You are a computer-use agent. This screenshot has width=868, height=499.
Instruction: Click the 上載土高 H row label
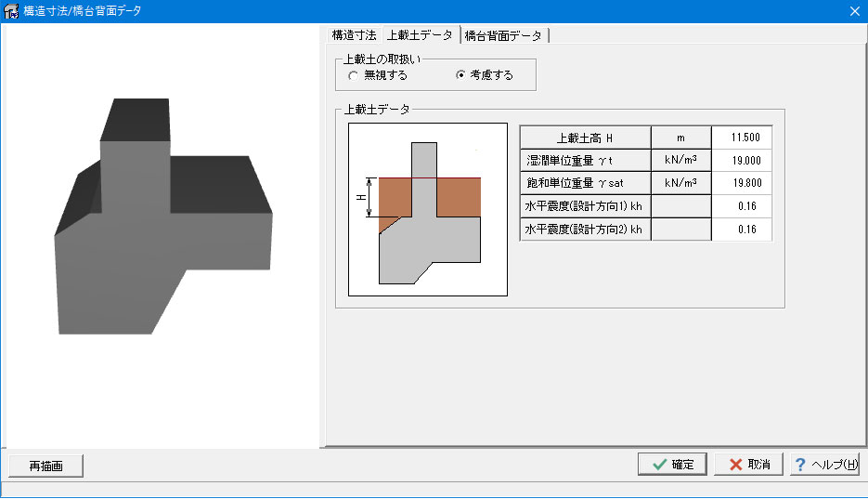tap(585, 138)
